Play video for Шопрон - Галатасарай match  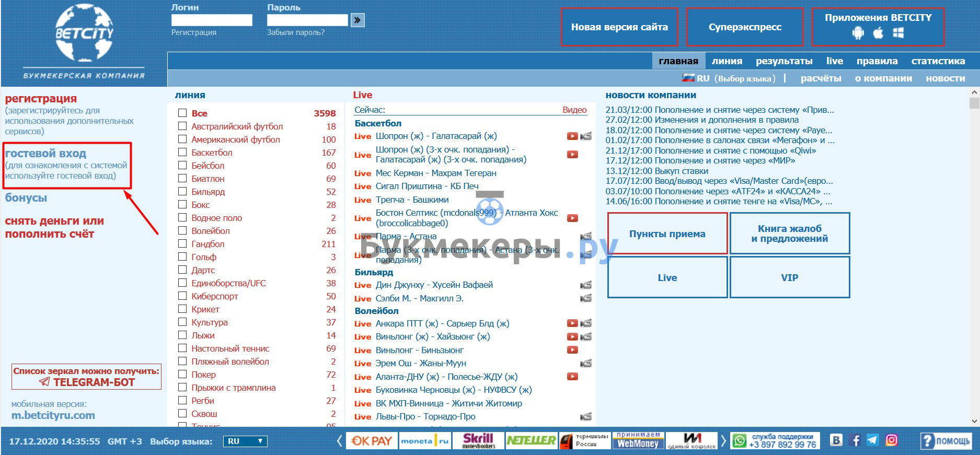click(572, 136)
